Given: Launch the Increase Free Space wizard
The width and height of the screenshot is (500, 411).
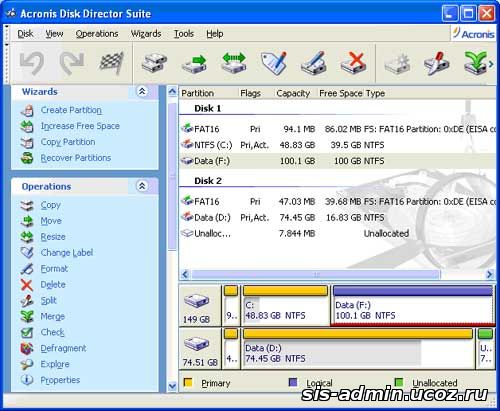Looking at the screenshot, I should pyautogui.click(x=80, y=126).
